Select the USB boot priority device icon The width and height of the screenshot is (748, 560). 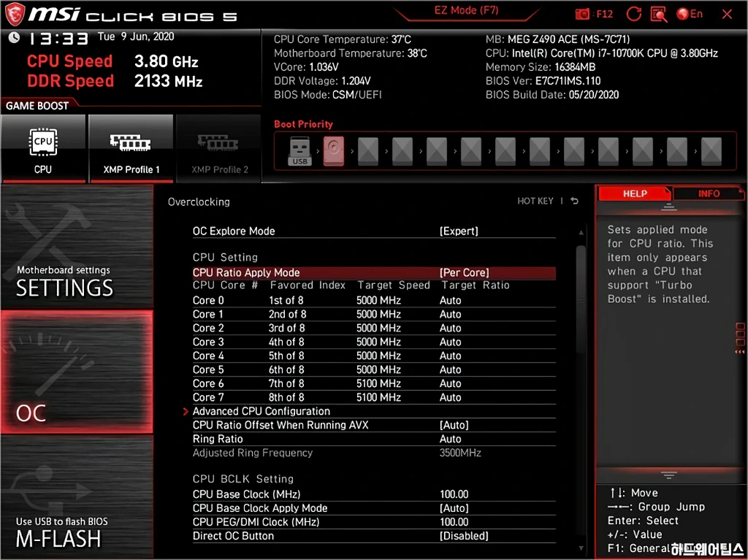299,150
